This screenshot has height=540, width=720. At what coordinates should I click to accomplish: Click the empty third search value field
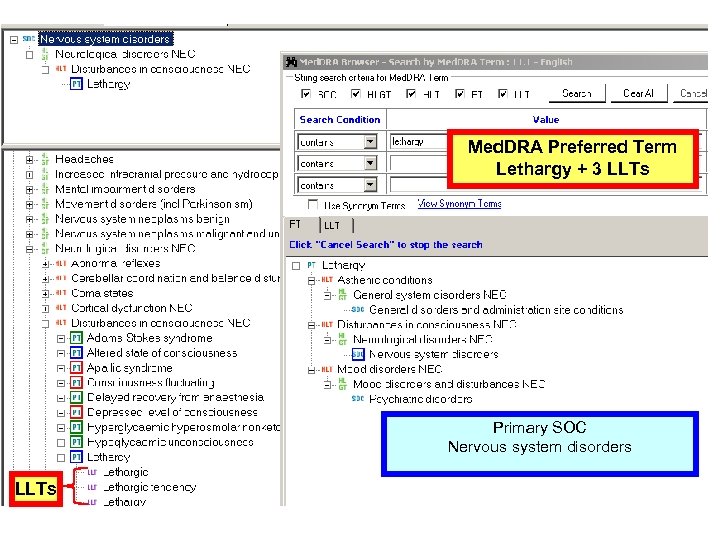tap(418, 185)
